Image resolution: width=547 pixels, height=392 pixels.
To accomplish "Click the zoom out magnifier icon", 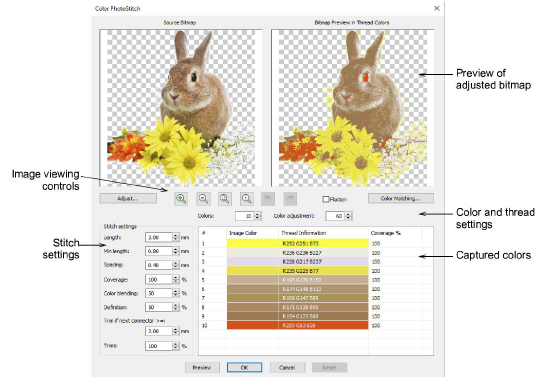I will point(203,199).
